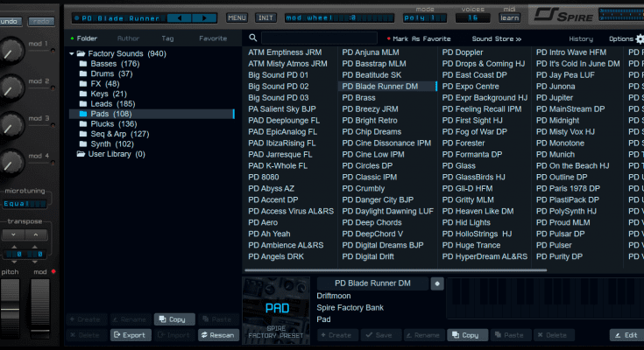Image resolution: width=644 pixels, height=350 pixels.
Task: Click the search magnifier icon
Action: 253,38
